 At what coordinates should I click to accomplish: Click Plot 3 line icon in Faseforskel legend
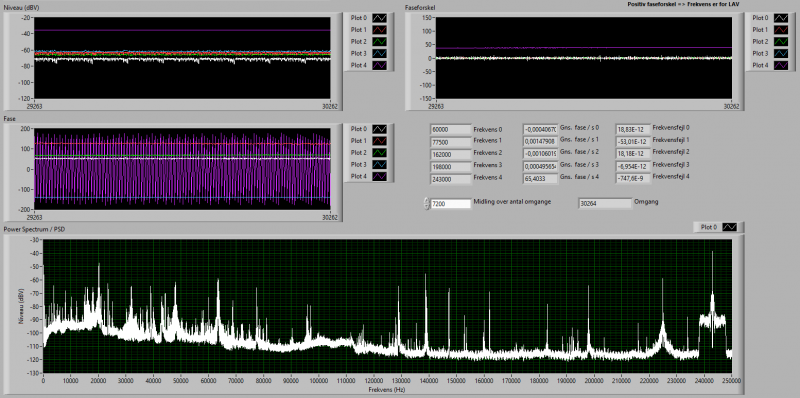pos(781,53)
